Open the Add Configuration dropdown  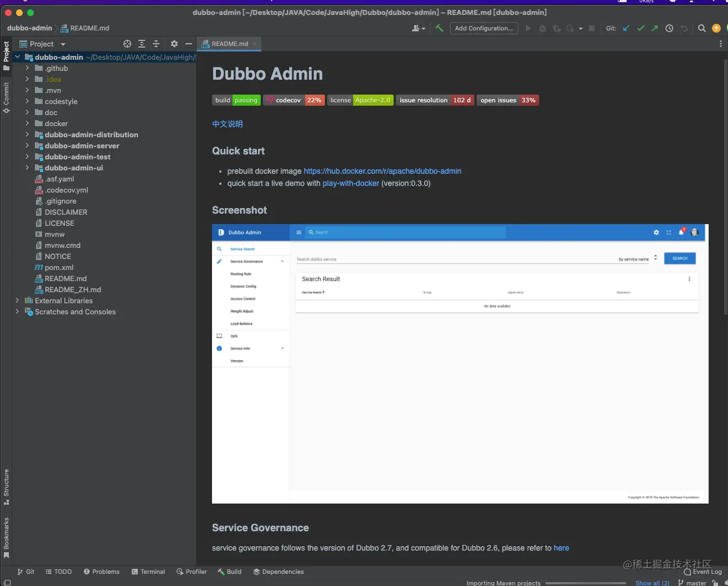484,28
